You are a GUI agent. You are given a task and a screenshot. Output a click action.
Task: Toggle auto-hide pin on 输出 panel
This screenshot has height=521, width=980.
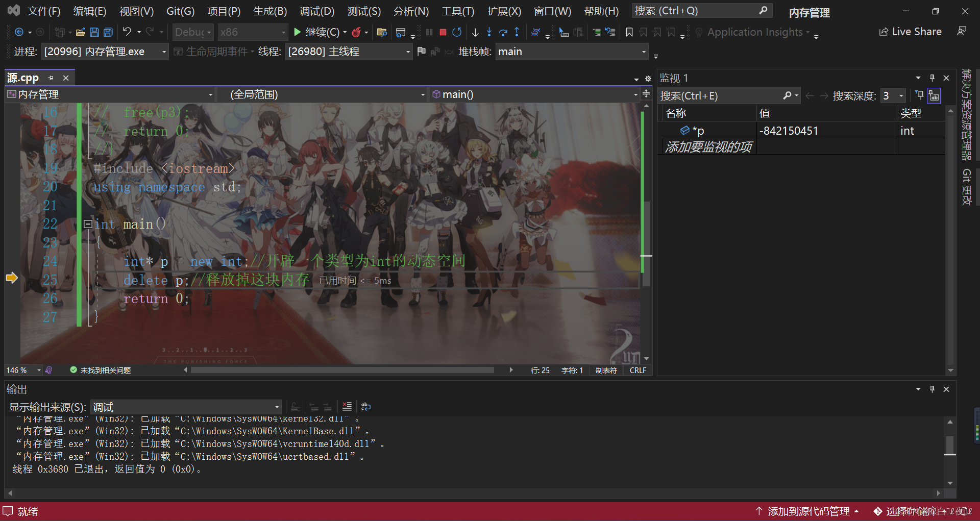[932, 389]
